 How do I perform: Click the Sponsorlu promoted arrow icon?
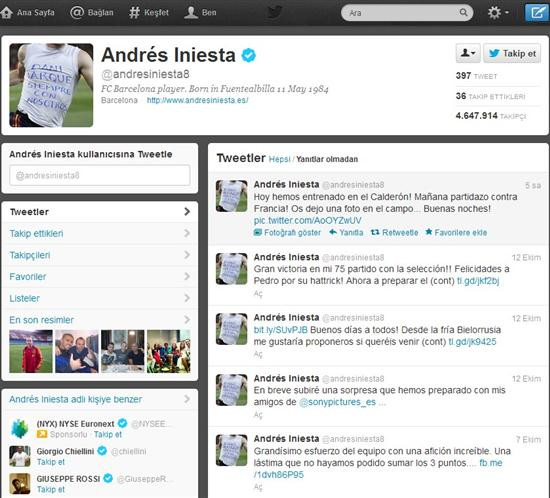42,435
